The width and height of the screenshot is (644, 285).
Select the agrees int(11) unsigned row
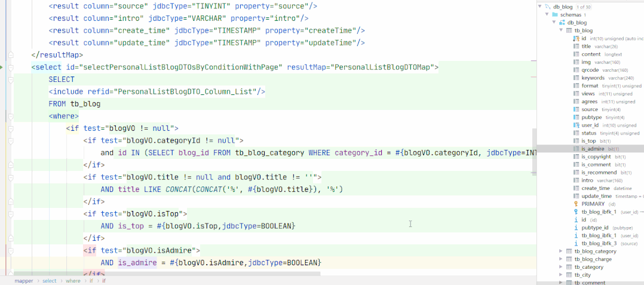(x=590, y=102)
